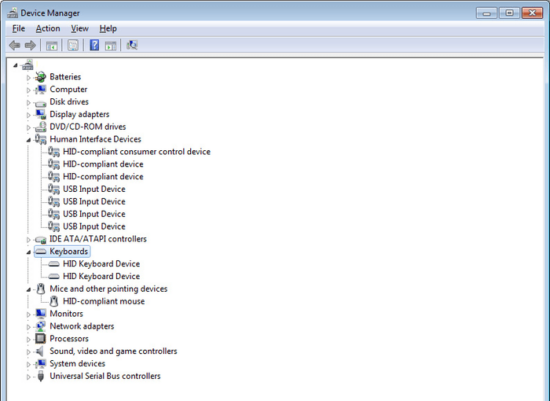This screenshot has height=401, width=550.
Task: Click the Processors chip icon
Action: click(x=41, y=339)
